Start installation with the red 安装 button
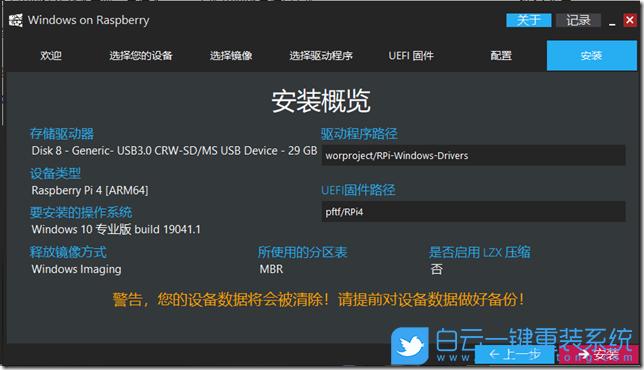This screenshot has height=370, width=644. point(598,354)
